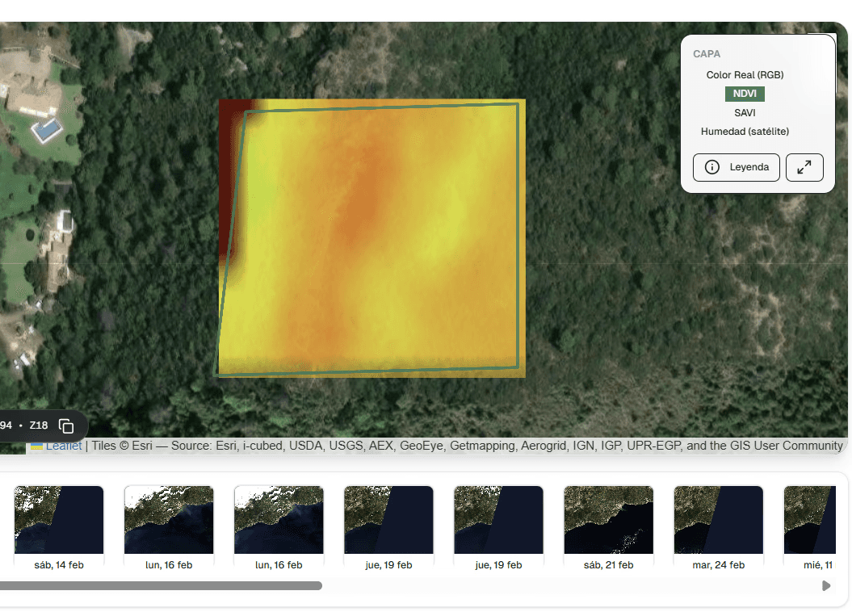Click the thumbnail strip horizontal scrollbar
Screen dimensions: 852x616
161,585
